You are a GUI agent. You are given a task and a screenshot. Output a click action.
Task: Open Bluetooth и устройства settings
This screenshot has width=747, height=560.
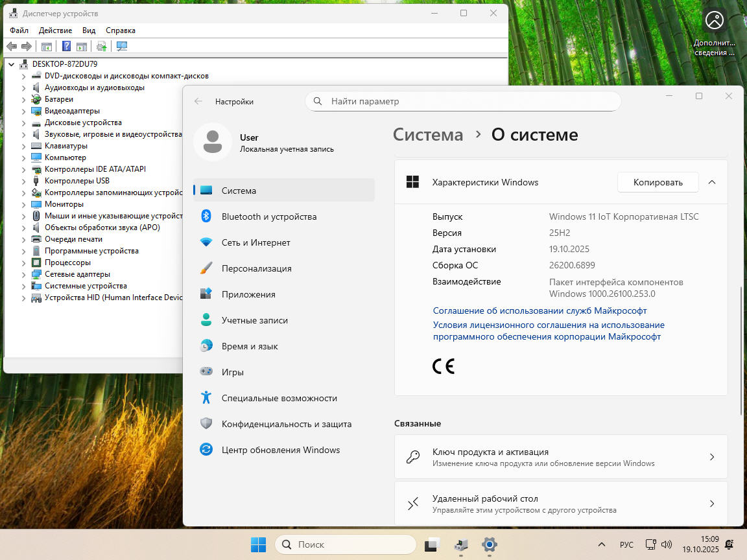click(x=268, y=216)
